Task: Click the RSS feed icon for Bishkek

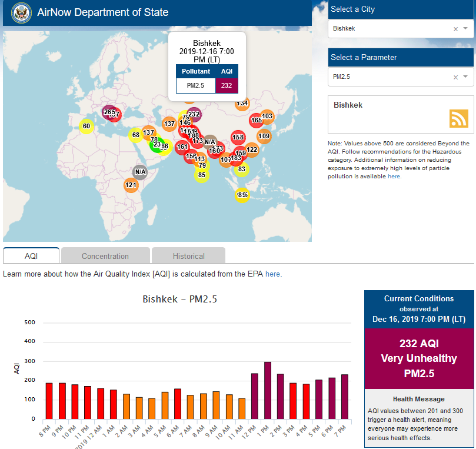Action: pyautogui.click(x=458, y=118)
